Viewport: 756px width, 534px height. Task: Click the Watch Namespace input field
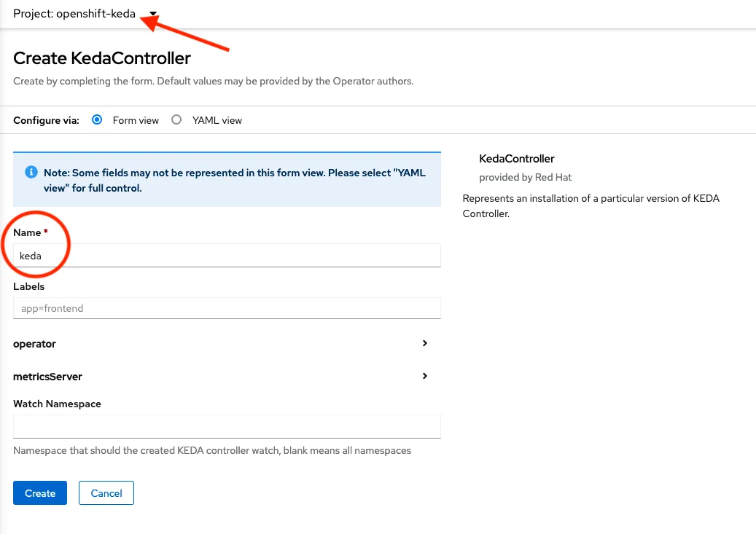coord(226,426)
